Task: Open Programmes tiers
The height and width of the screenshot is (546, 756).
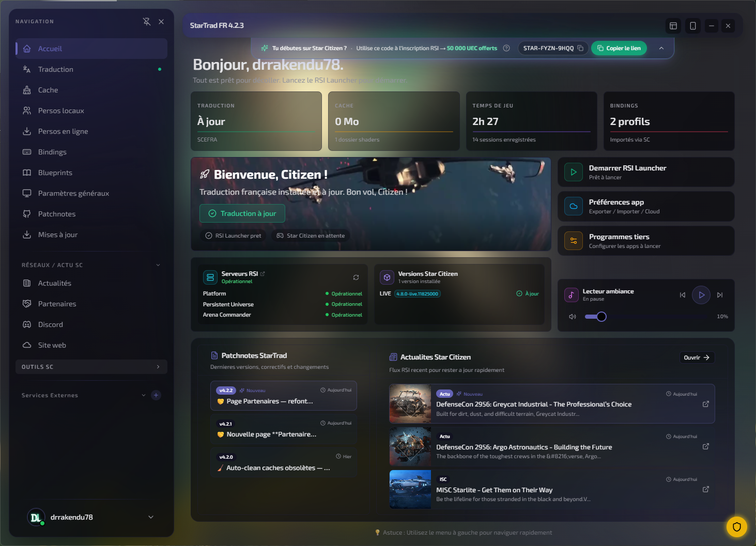Action: tap(646, 241)
